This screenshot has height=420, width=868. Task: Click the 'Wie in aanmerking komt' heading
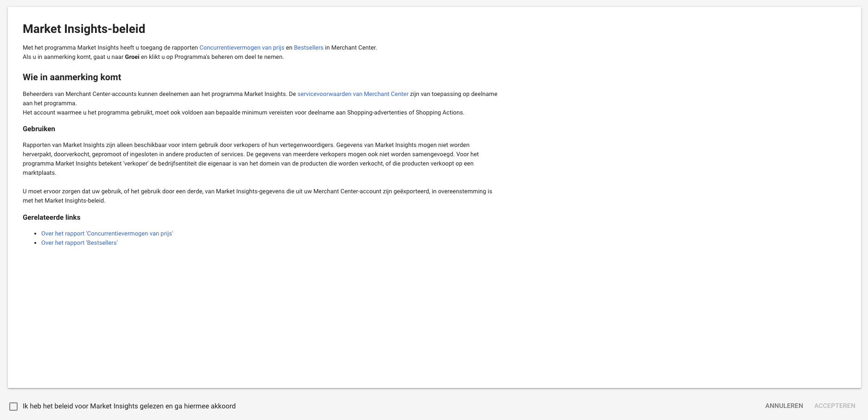72,77
